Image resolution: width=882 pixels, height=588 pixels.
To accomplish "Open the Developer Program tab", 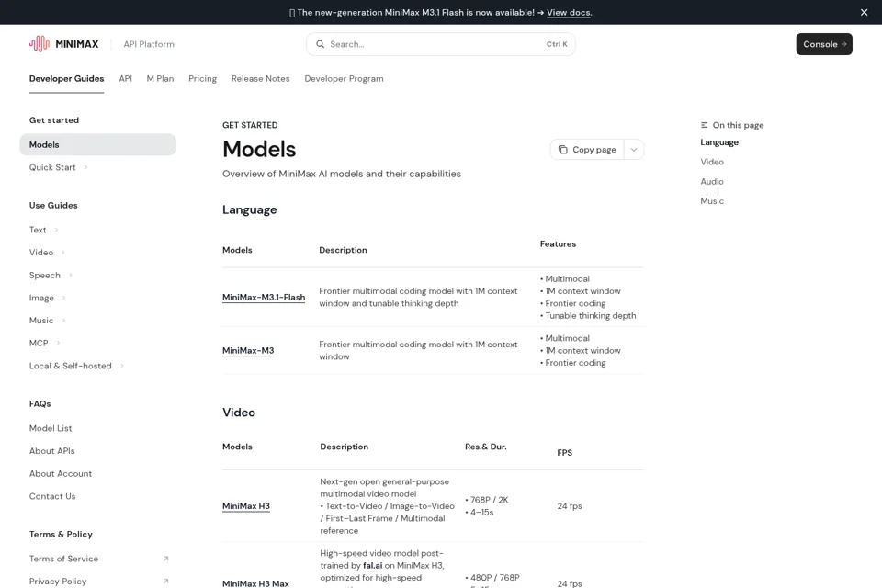I will 344,79.
